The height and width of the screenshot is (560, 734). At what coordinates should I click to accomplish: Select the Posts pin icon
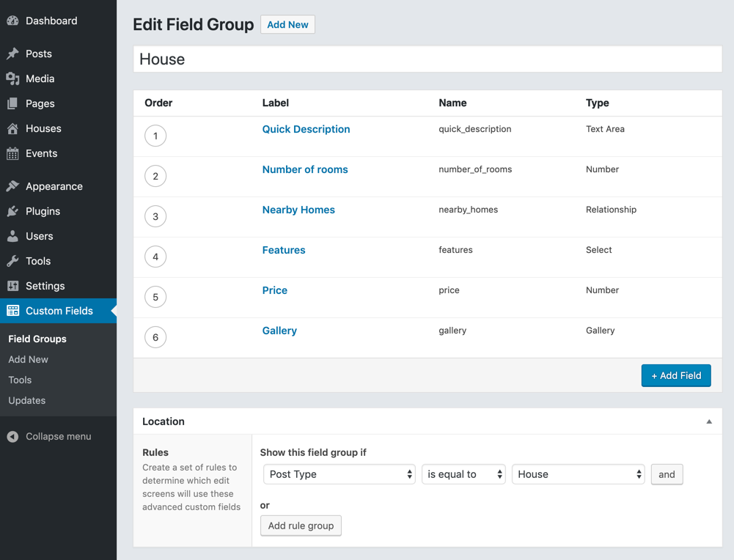coord(13,54)
